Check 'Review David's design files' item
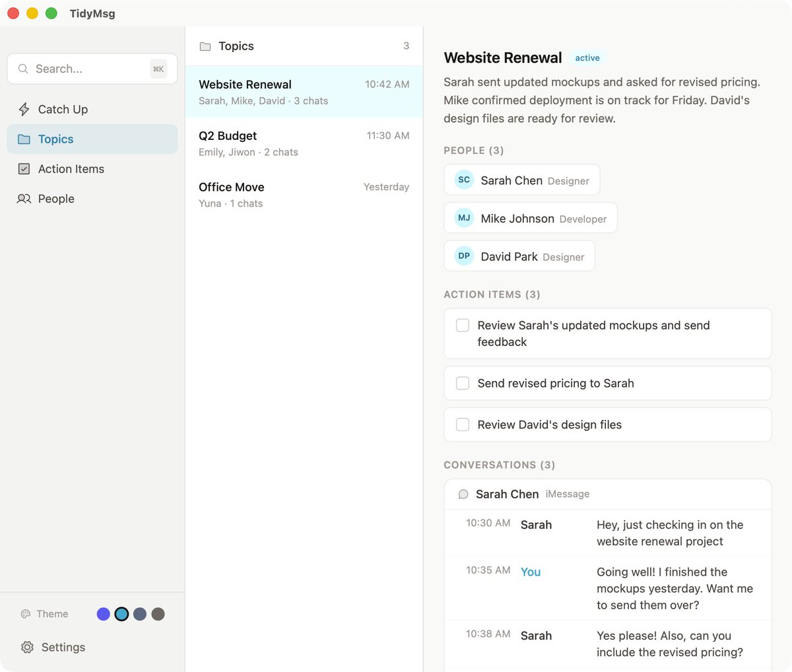The height and width of the screenshot is (672, 792). coord(463,424)
